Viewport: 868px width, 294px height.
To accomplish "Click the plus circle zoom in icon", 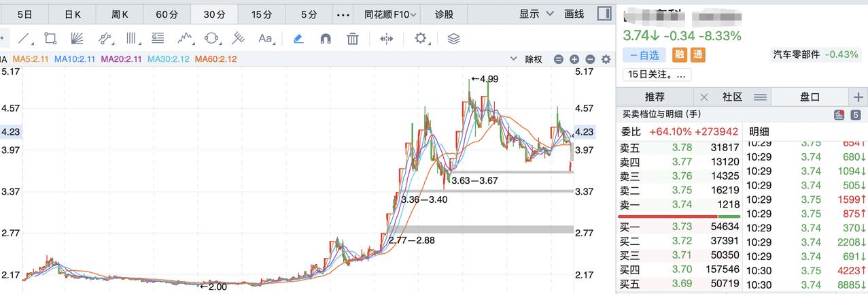I will (574, 59).
